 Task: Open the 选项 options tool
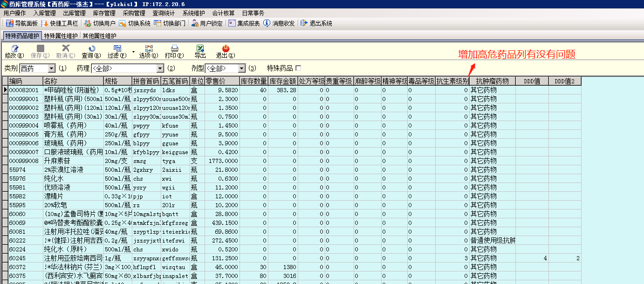(x=149, y=49)
